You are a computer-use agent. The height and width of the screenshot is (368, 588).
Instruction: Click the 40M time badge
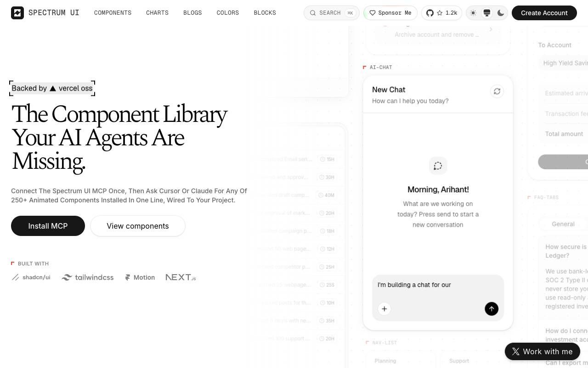coord(328,195)
